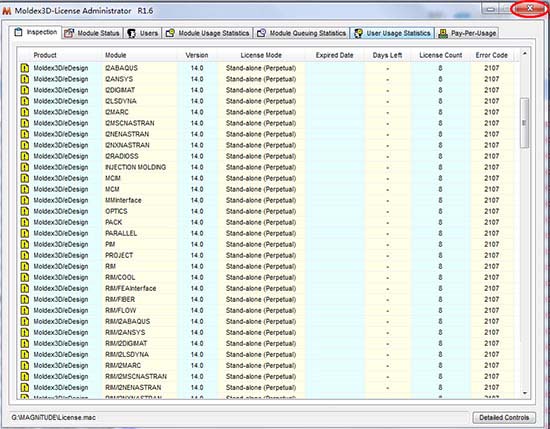This screenshot has height=429, width=550.
Task: Click the license icon of RIM/I2ABAQUS row
Action: [x=25, y=321]
